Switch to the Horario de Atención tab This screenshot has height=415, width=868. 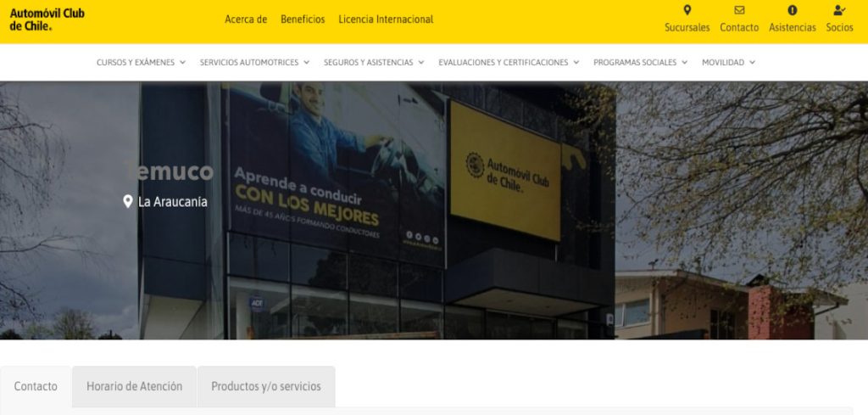click(x=134, y=387)
